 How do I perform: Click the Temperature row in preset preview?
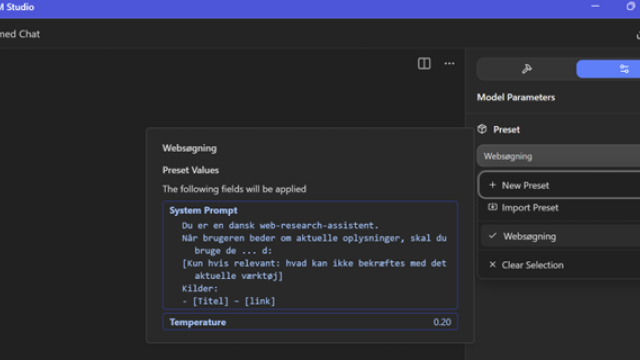[310, 322]
